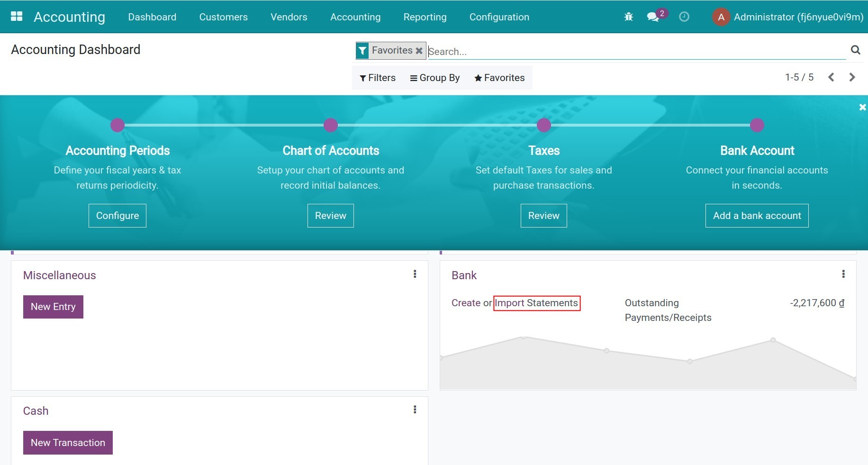The width and height of the screenshot is (868, 465).
Task: Click the debug bug icon
Action: point(629,17)
